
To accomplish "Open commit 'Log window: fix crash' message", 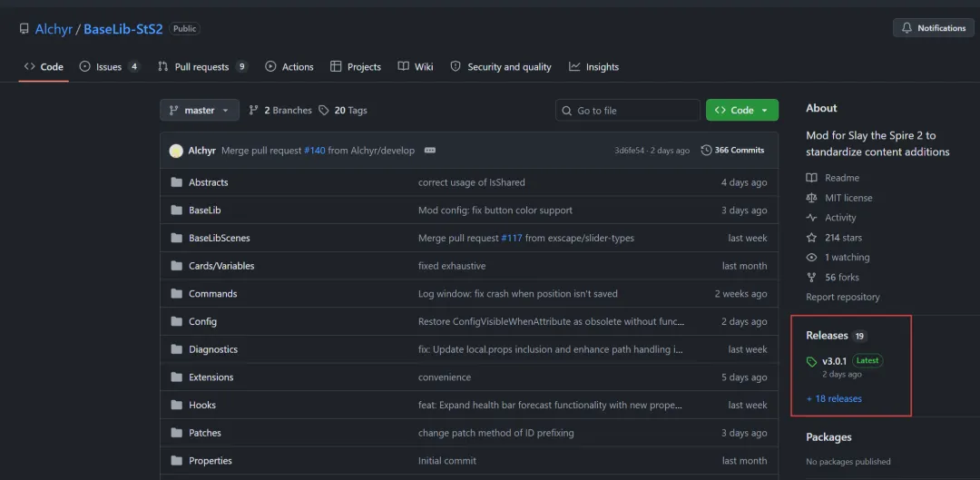I will click(517, 294).
